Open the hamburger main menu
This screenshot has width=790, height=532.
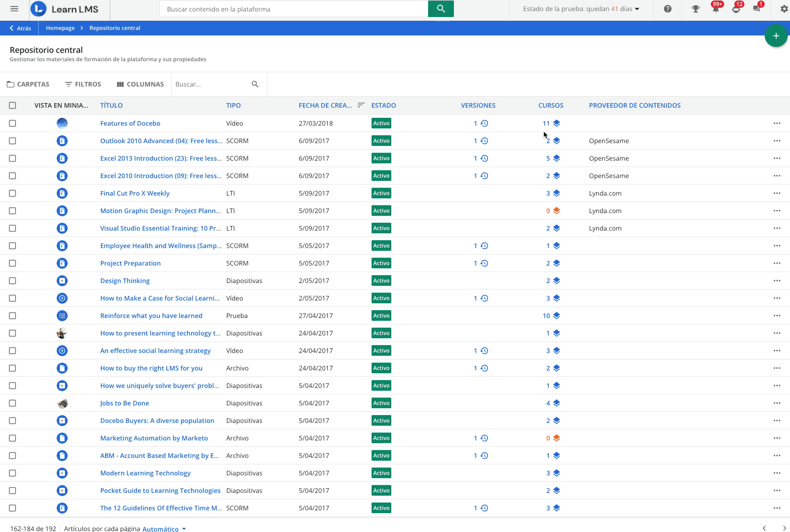point(14,9)
